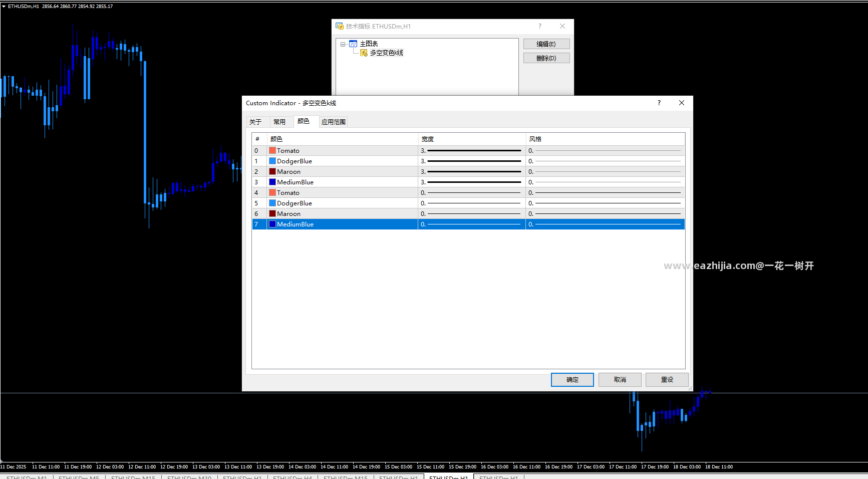
Task: Select the Maroon name in row 2
Action: tap(289, 171)
